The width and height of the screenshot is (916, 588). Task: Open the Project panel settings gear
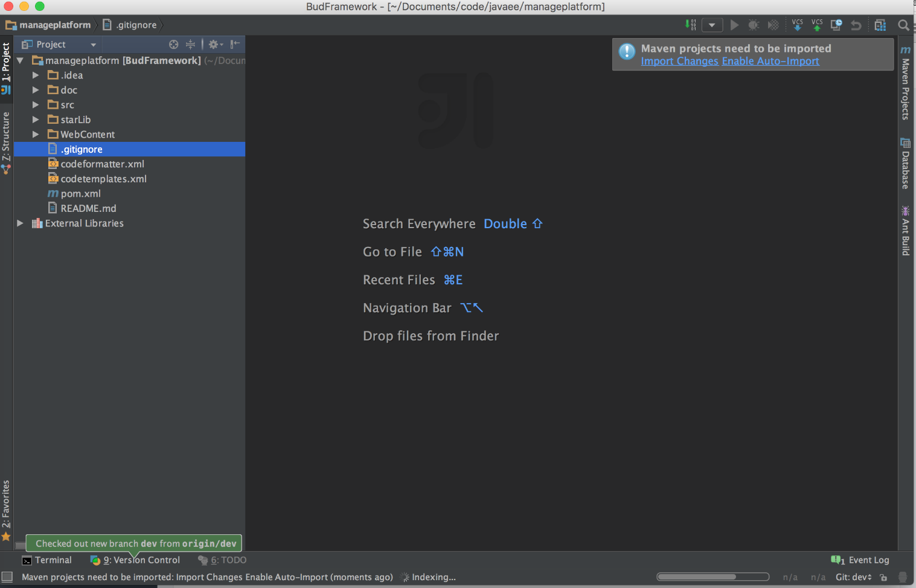coord(216,44)
